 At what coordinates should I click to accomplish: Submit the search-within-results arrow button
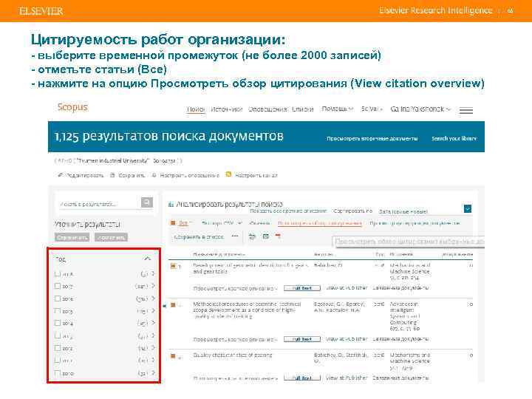click(x=147, y=202)
